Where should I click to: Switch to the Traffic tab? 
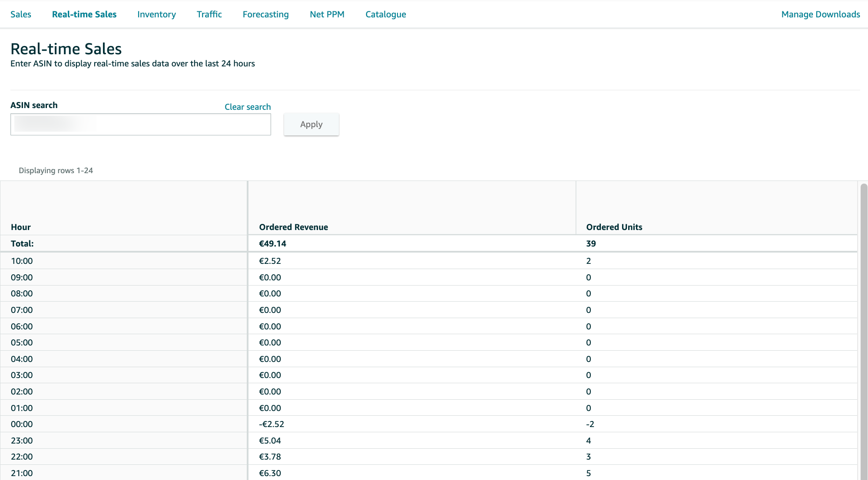click(209, 14)
